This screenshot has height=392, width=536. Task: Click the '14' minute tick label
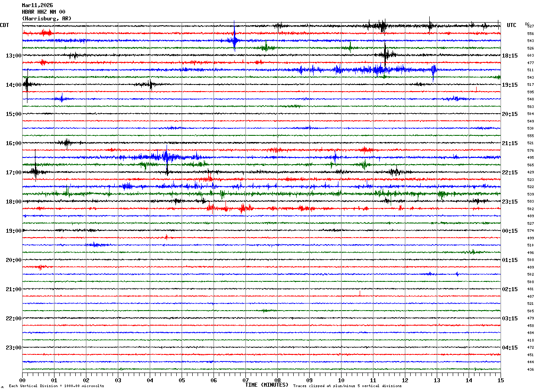[x=469, y=380]
